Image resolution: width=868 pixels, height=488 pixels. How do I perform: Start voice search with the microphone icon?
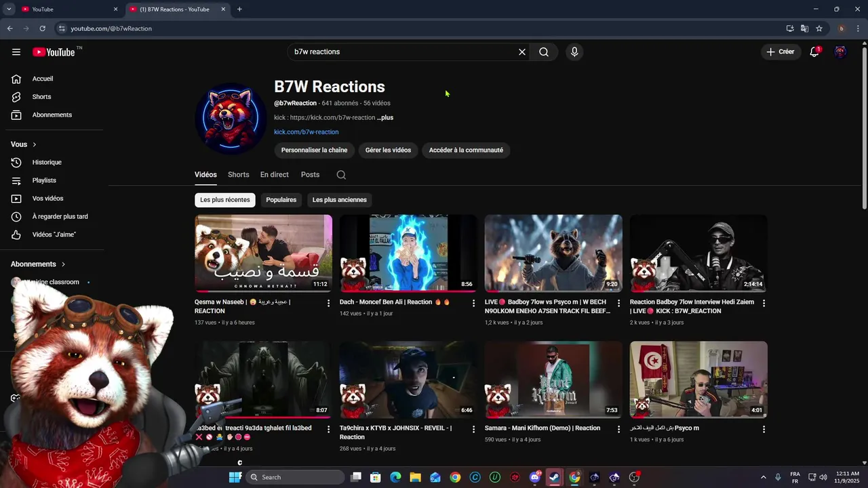coord(574,52)
